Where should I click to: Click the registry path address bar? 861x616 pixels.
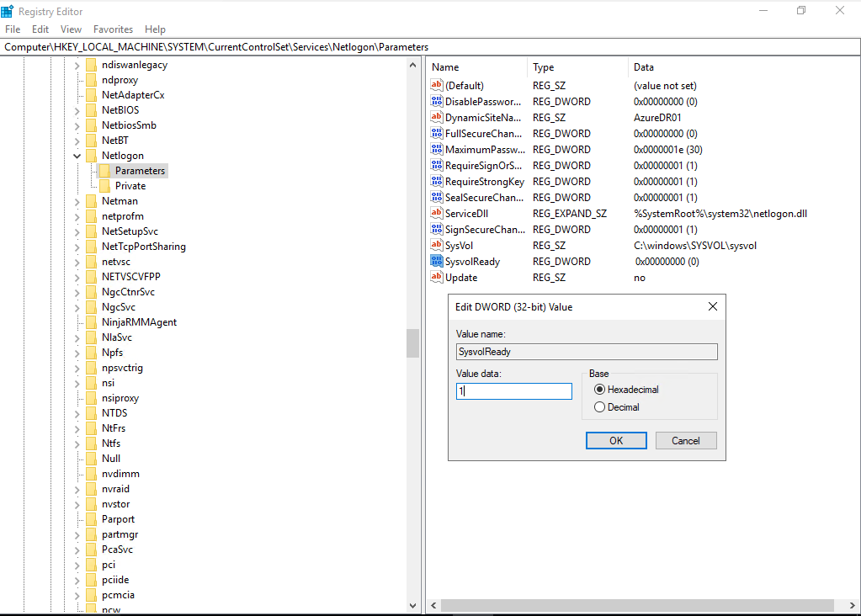coord(431,47)
